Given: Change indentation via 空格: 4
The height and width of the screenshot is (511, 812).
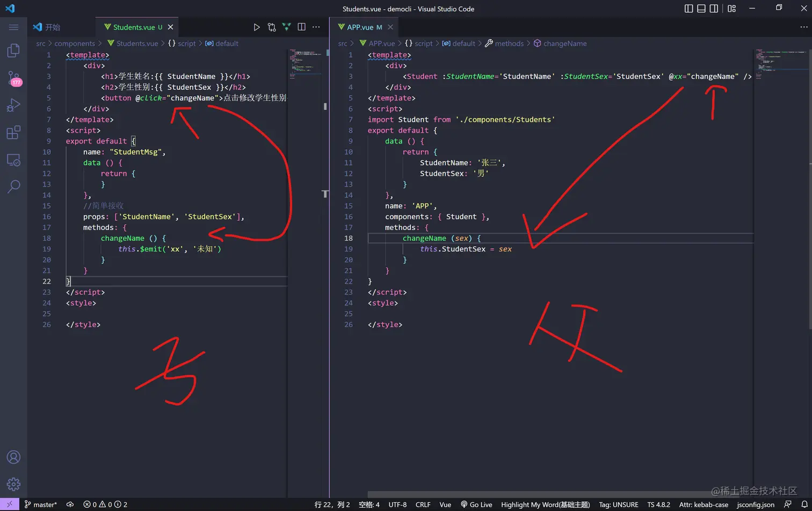Looking at the screenshot, I should click(369, 505).
